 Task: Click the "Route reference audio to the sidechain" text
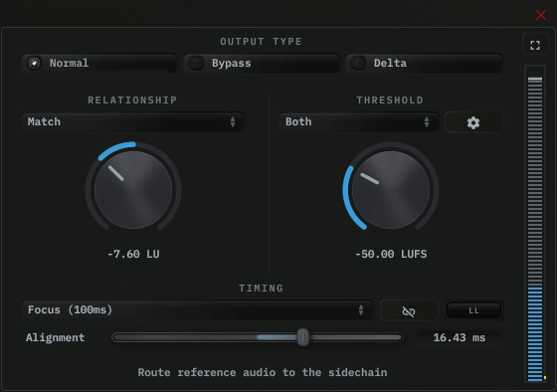(x=263, y=372)
